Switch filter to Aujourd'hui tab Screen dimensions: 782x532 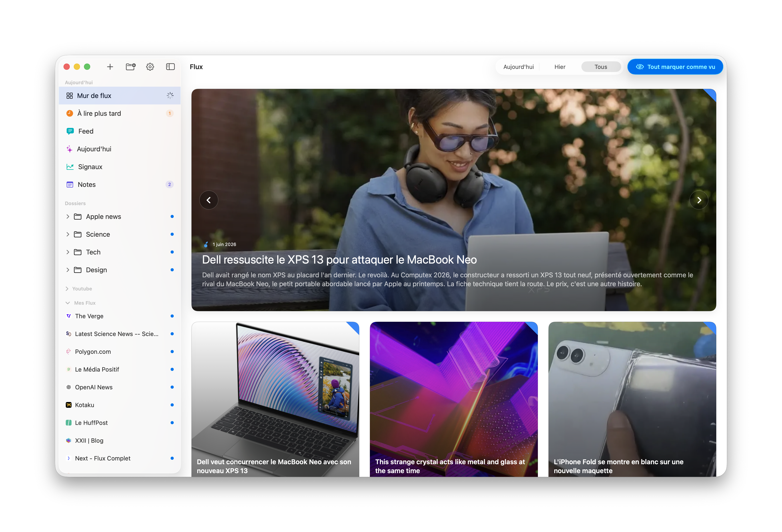pos(519,67)
